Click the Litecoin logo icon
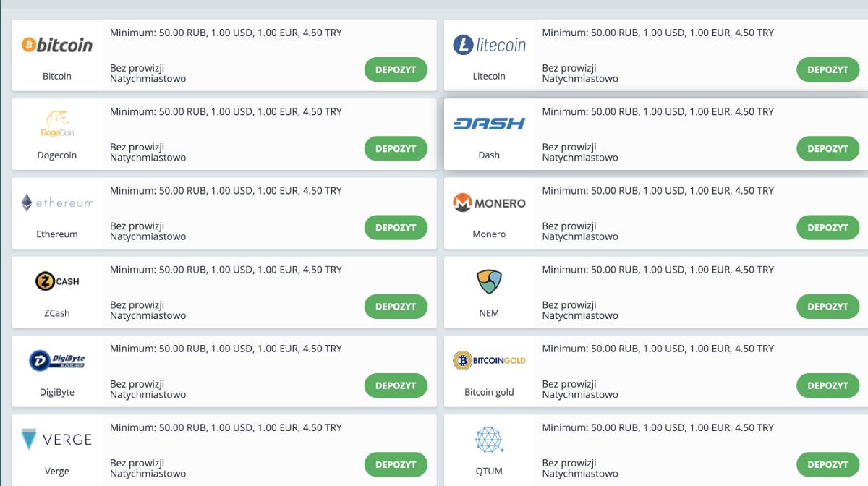 (x=489, y=45)
